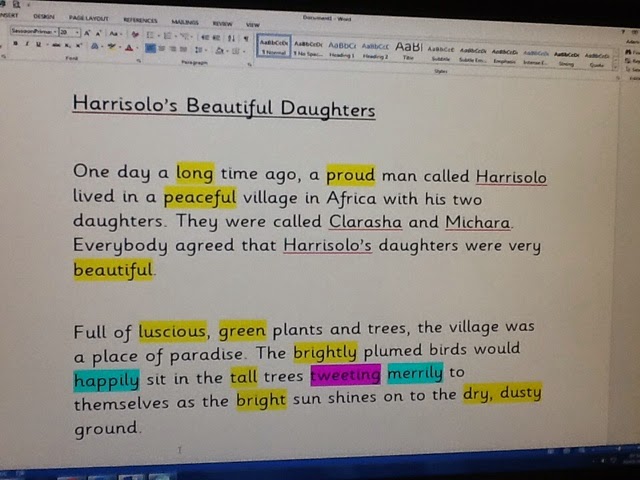Click the misspelled name "Clarasha"

click(x=365, y=222)
